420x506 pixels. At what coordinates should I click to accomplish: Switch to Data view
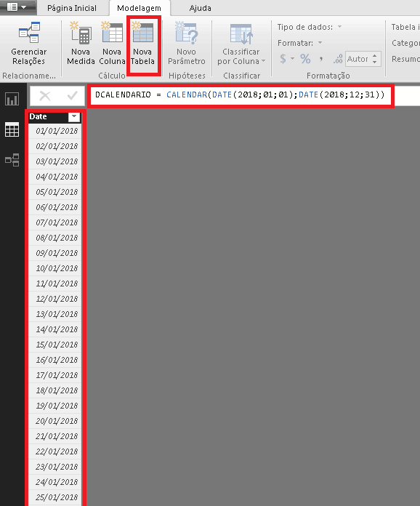point(12,129)
